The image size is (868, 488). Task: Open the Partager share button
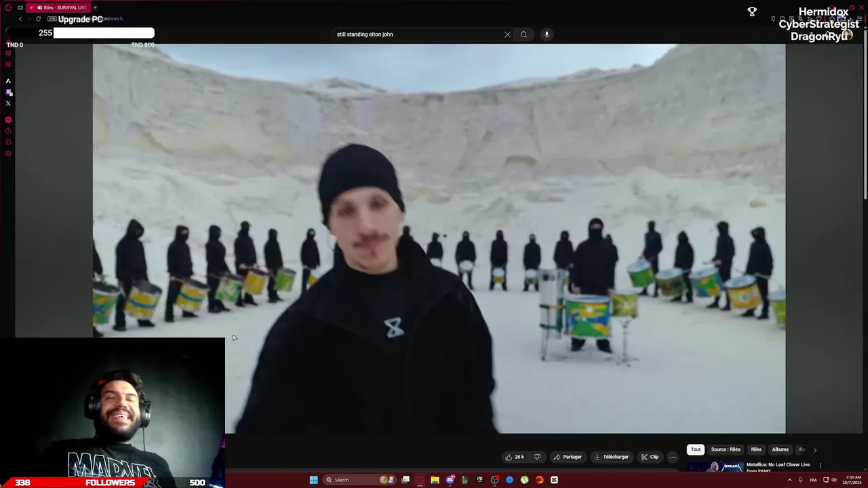[568, 457]
